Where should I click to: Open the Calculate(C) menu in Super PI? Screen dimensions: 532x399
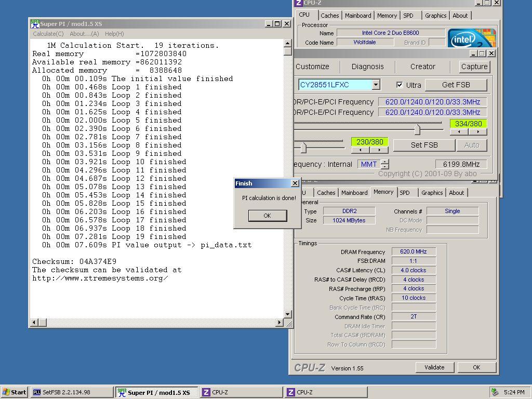point(48,34)
